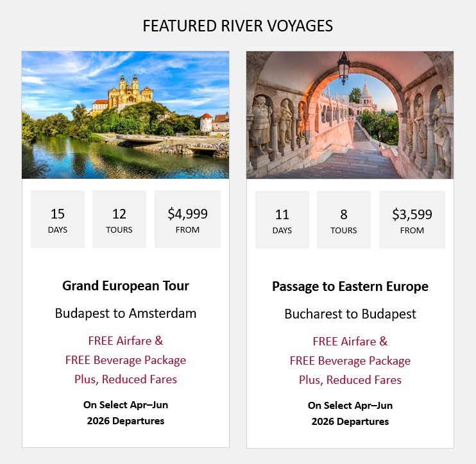This screenshot has height=464, width=476.
Task: Click Plus, Reduced Fares under Grand European Tour
Action: (x=126, y=379)
